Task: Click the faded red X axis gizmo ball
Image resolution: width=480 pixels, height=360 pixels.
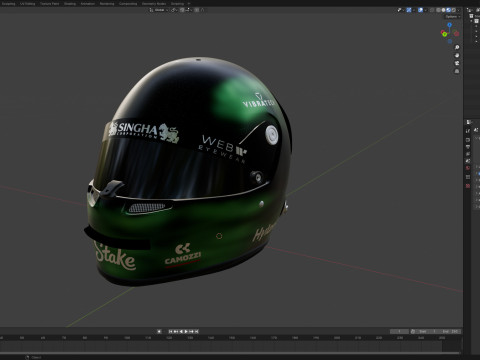Action: (456, 33)
